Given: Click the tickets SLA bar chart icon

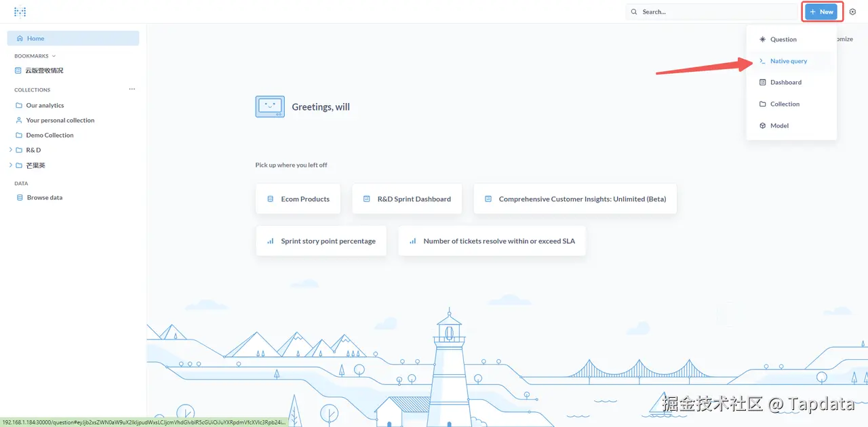Looking at the screenshot, I should (413, 241).
